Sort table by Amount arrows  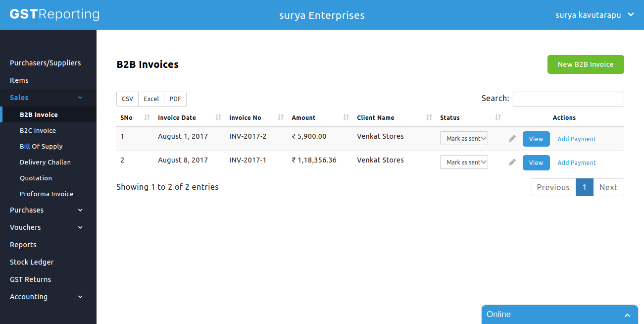(346, 117)
